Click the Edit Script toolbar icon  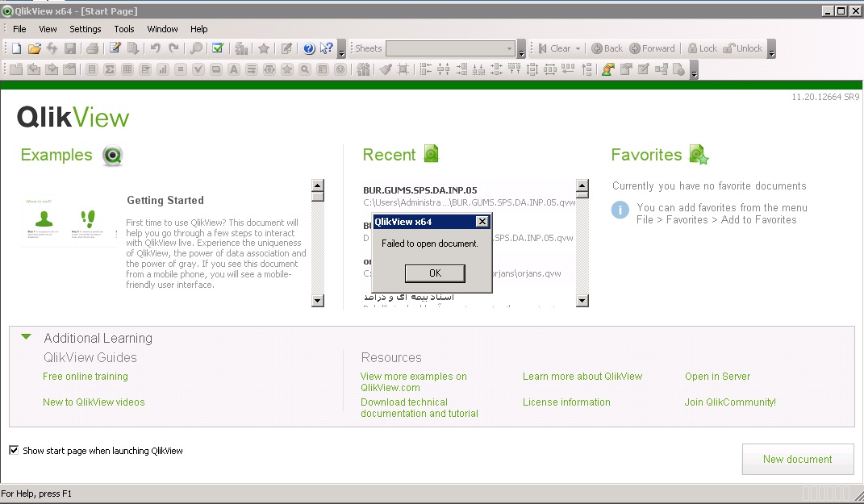[115, 48]
